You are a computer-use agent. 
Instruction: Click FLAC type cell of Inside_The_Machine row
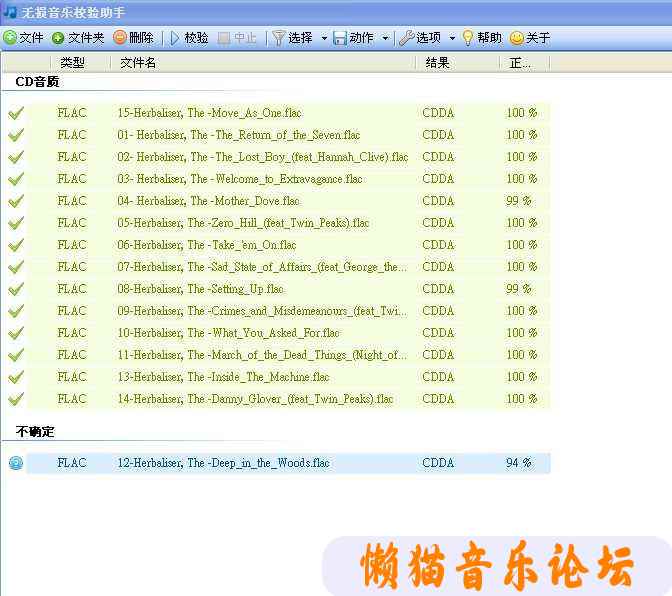pos(72,377)
